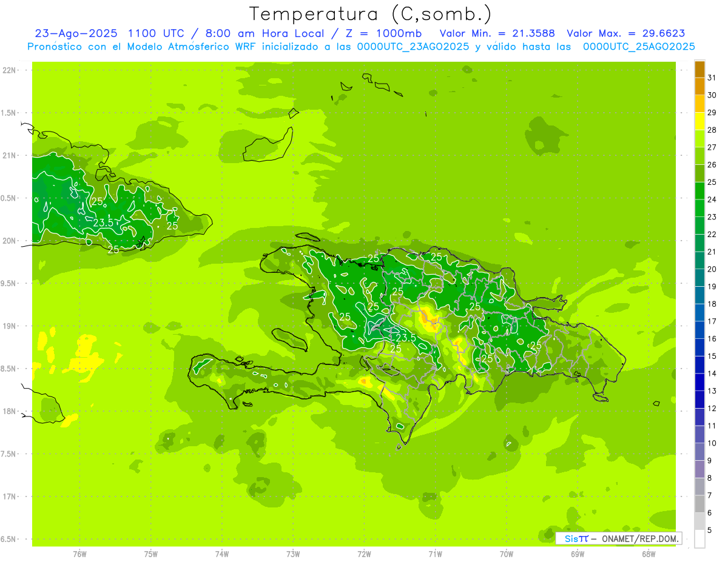Click the white colorbar swatch below 5
728x562 pixels.
tap(699, 540)
